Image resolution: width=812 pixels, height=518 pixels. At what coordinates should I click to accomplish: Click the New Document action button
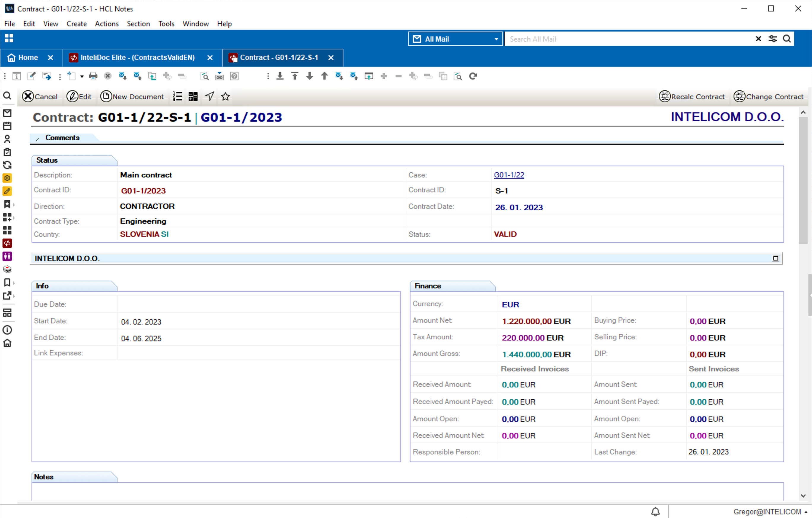[132, 96]
